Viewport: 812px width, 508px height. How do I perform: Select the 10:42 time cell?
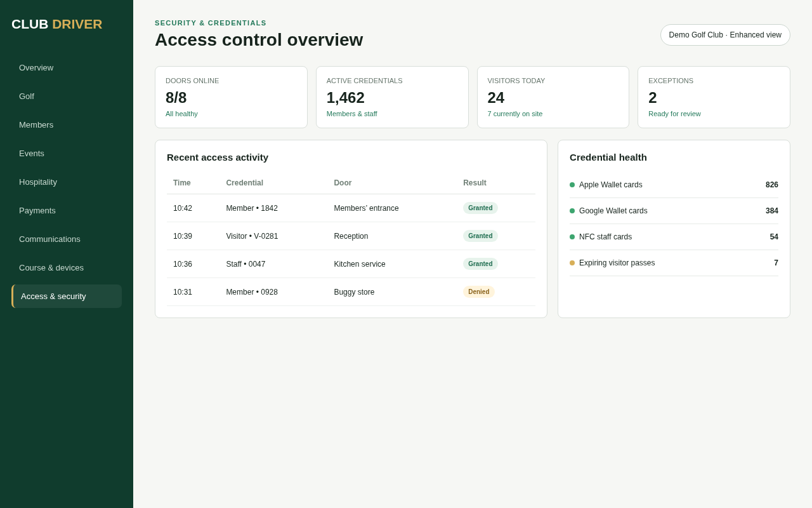pos(183,208)
